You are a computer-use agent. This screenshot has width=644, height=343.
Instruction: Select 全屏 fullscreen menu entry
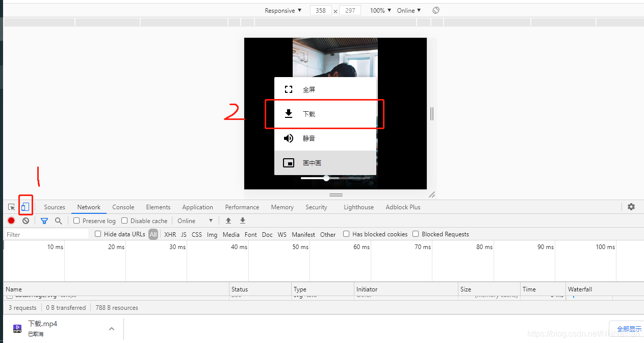point(325,89)
